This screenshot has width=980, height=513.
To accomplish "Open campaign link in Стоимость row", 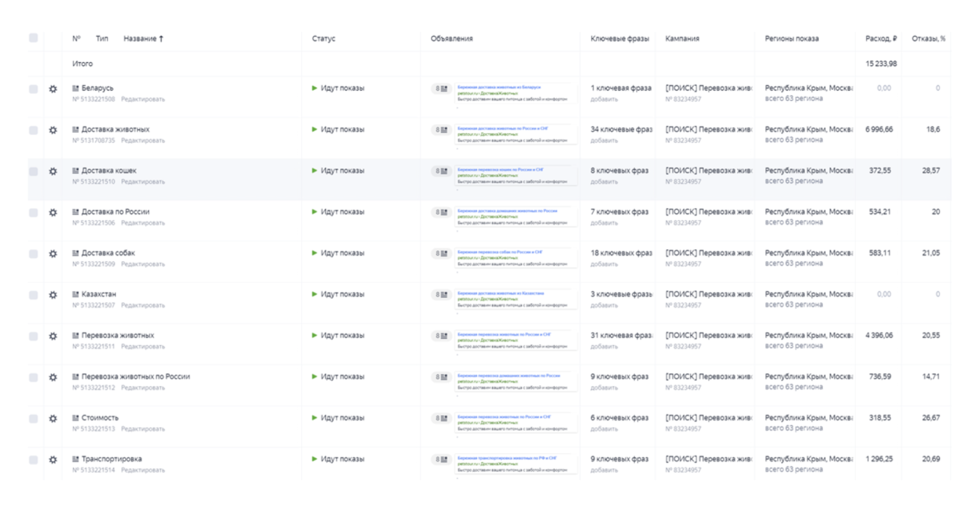I will tap(708, 418).
